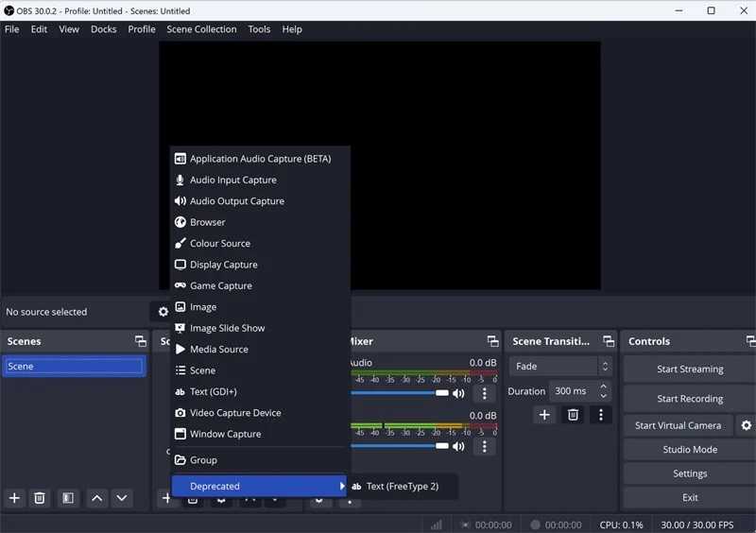
Task: Open the Help menu
Action: [292, 29]
